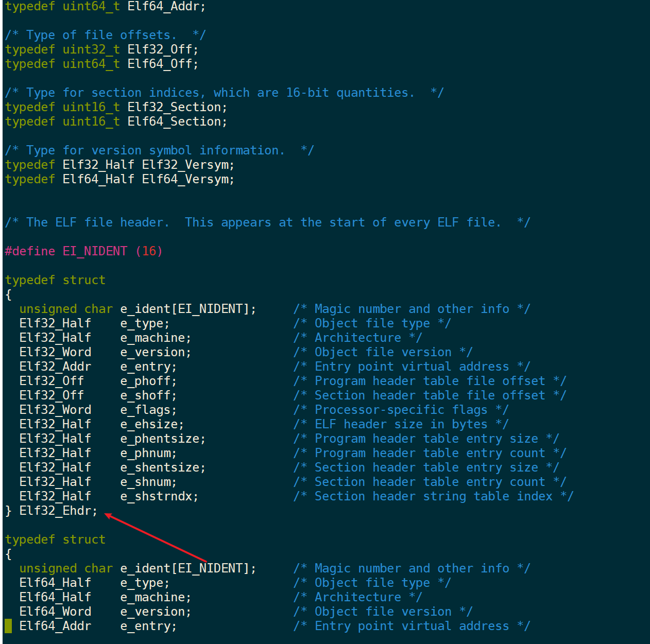Click the e_phentsize field name
This screenshot has width=650, height=644.
coord(162,439)
